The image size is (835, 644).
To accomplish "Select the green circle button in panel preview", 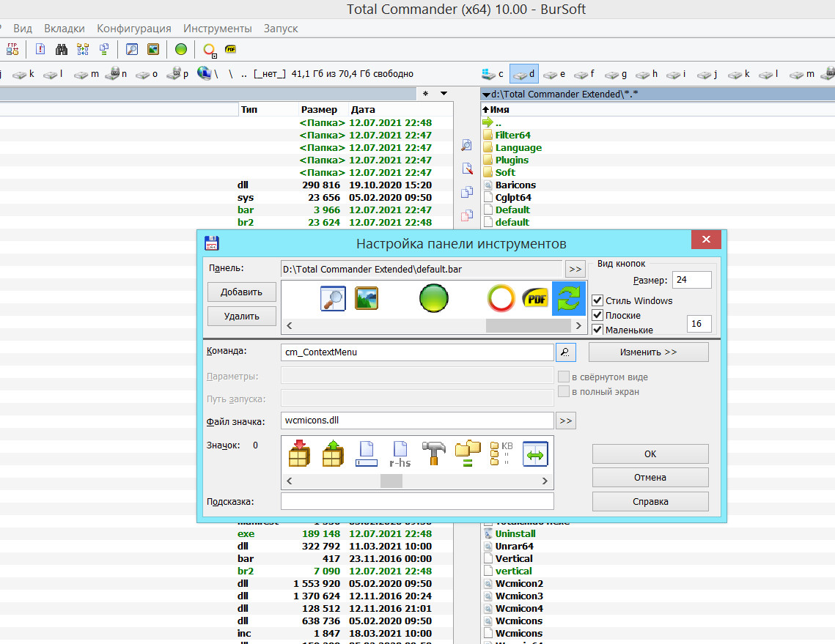I will click(x=433, y=299).
